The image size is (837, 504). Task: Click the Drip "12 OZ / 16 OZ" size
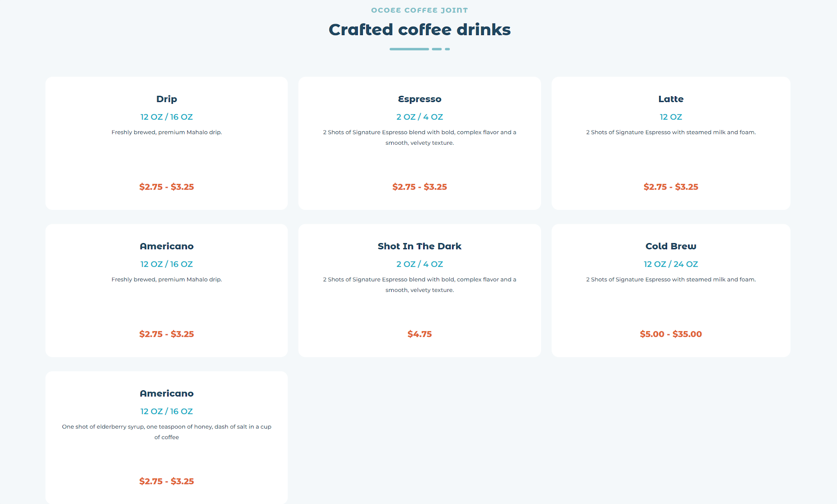click(167, 117)
